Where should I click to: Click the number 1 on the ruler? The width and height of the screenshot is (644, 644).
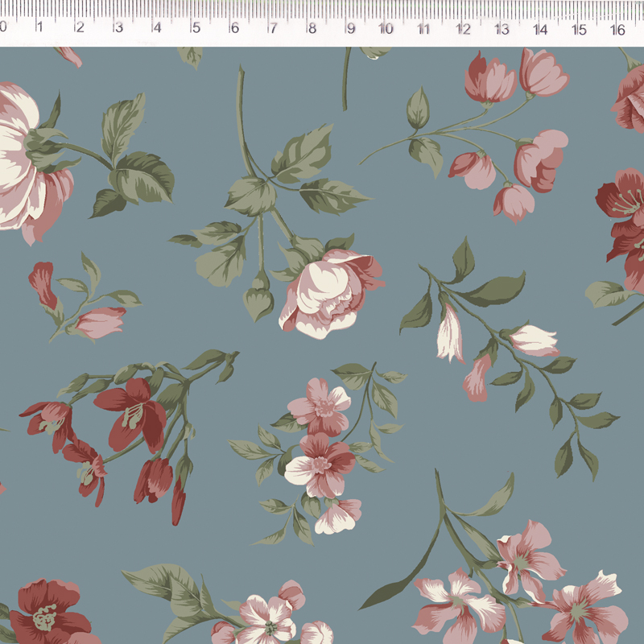[39, 29]
